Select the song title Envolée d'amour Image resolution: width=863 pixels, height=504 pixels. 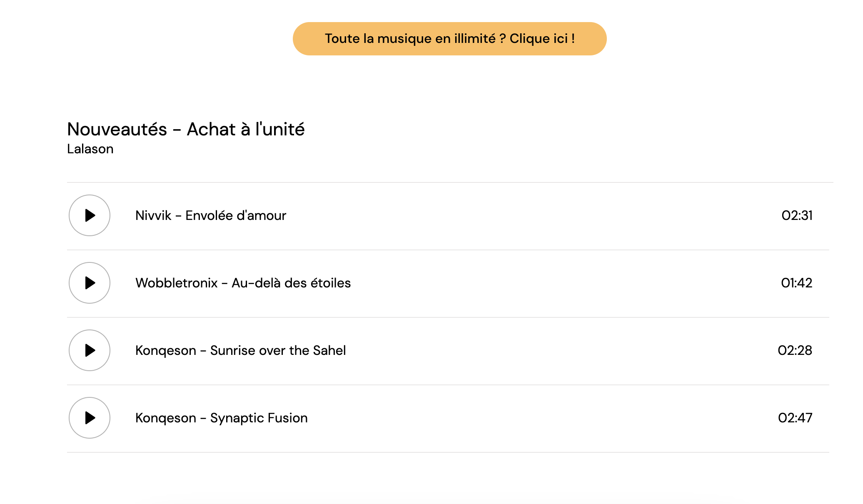[236, 215]
